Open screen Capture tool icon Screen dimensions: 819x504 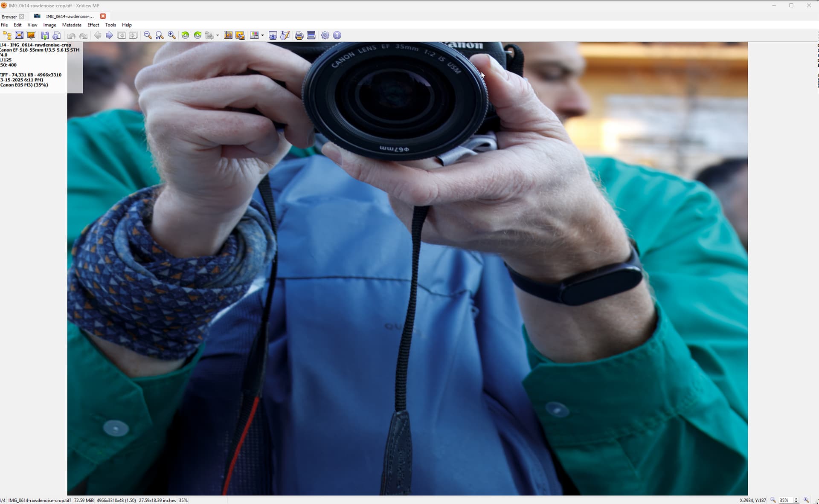coord(273,35)
